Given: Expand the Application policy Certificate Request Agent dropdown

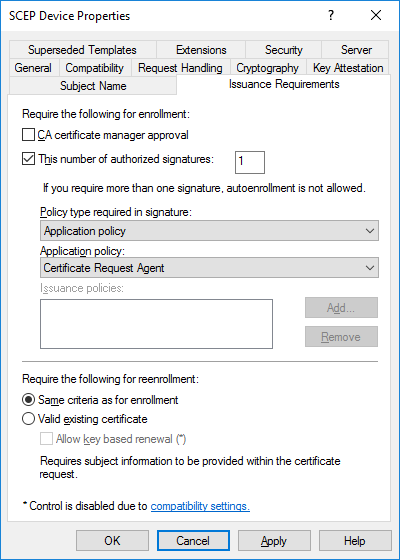Looking at the screenshot, I should tap(209, 268).
